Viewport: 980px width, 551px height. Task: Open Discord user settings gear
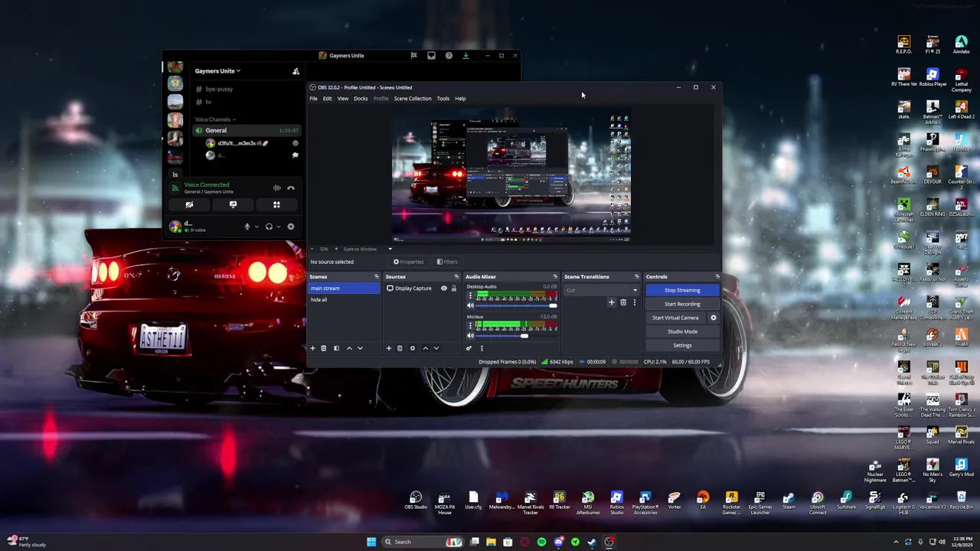pos(290,227)
